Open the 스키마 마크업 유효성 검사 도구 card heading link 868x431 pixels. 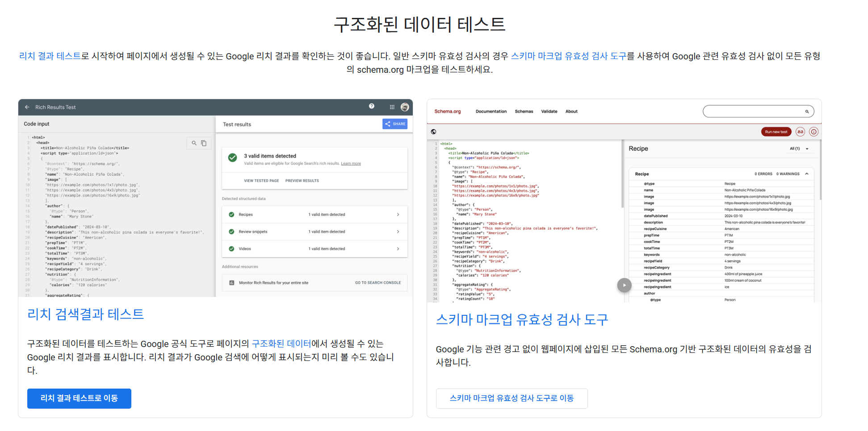coord(522,320)
